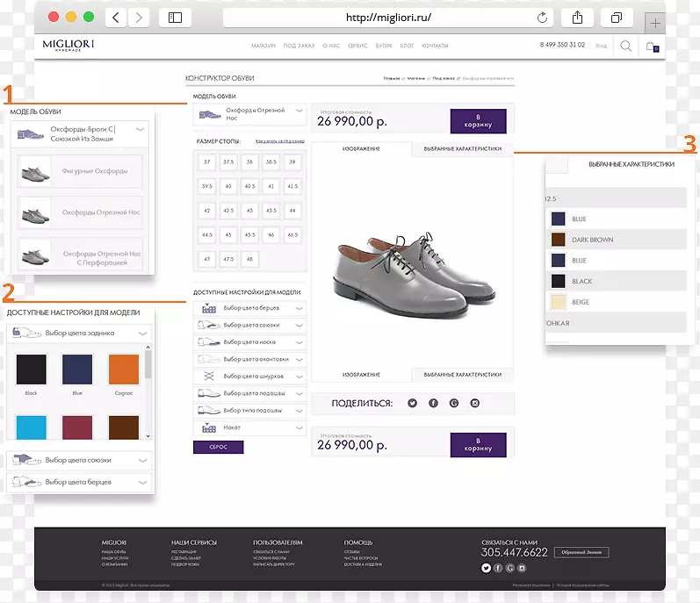Open the Instagram icon in the footer
Viewport: 700px width, 603px height.
[x=522, y=568]
